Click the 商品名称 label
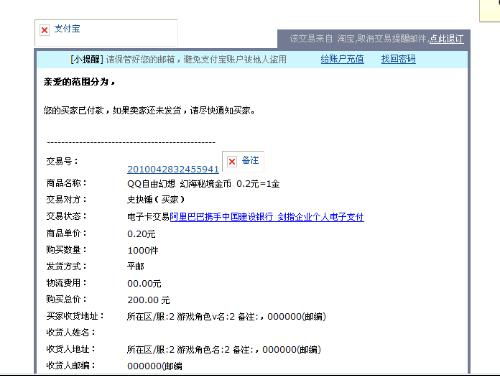The width and height of the screenshot is (500, 376). 66,183
